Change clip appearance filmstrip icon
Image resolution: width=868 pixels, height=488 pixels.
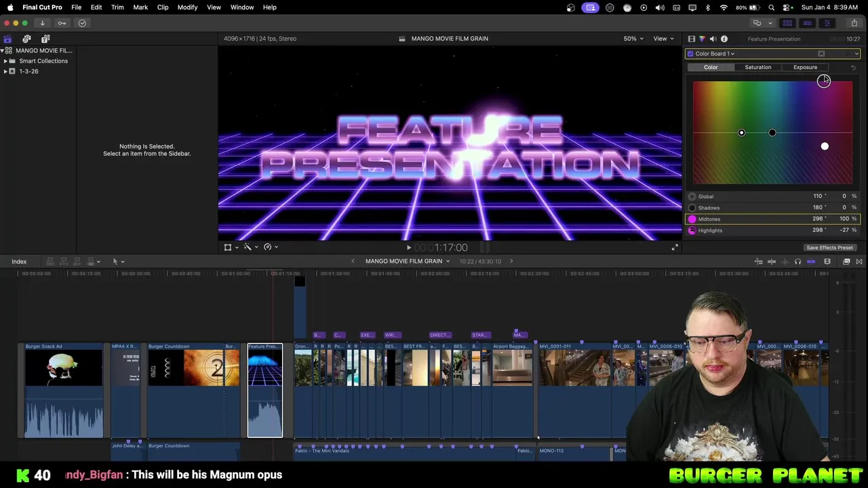point(827,262)
